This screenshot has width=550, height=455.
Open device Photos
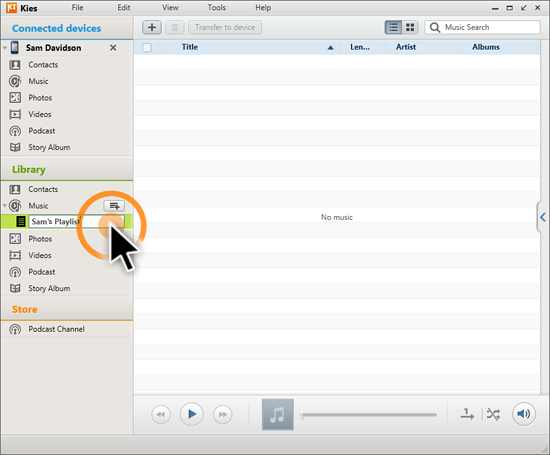click(40, 98)
